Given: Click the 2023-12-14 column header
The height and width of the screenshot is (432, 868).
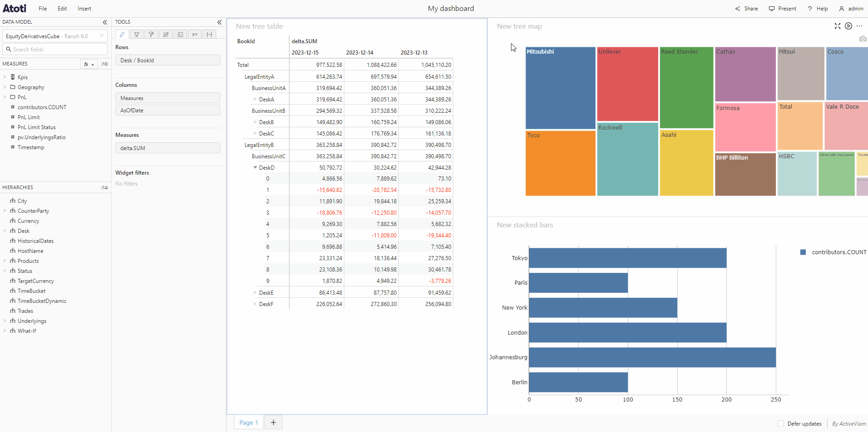Looking at the screenshot, I should click(360, 52).
